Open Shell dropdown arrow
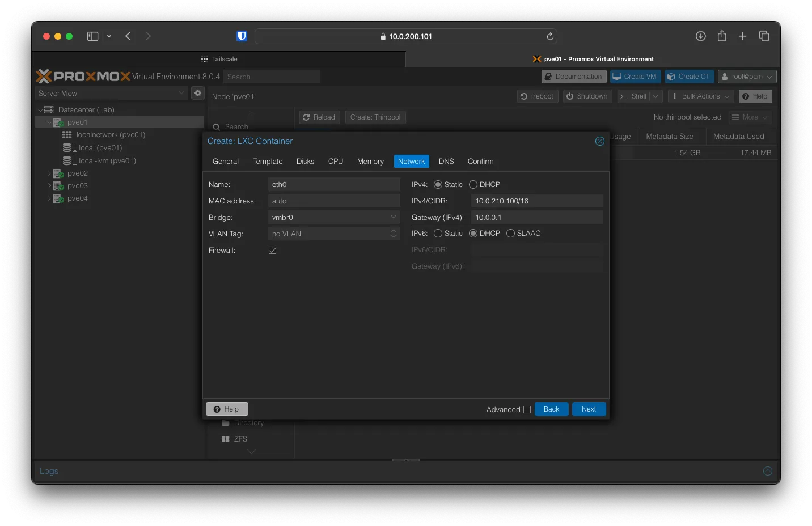812x526 pixels. tap(655, 96)
